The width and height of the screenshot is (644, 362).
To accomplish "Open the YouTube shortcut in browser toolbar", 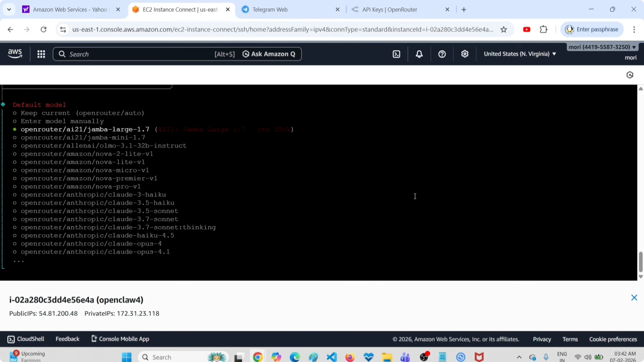I will [x=527, y=29].
